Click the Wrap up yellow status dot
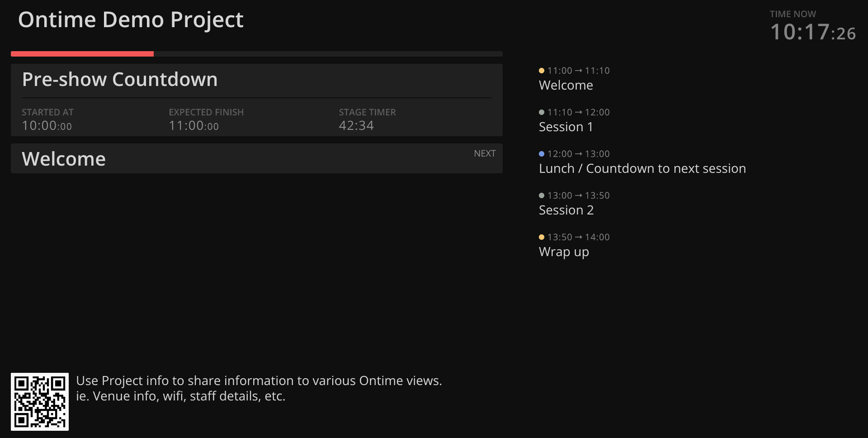Screen dimensions: 868x438 [x=542, y=237]
